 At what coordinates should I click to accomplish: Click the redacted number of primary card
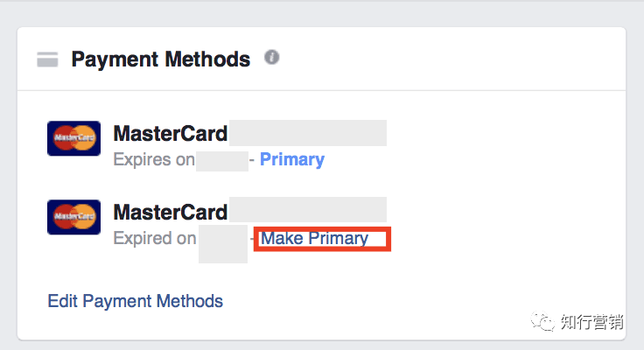[x=308, y=133]
